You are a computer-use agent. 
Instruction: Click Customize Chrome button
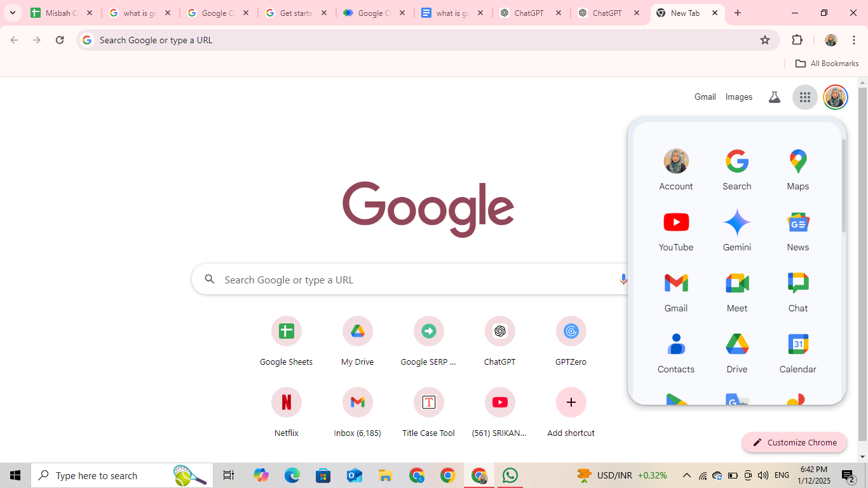point(794,443)
